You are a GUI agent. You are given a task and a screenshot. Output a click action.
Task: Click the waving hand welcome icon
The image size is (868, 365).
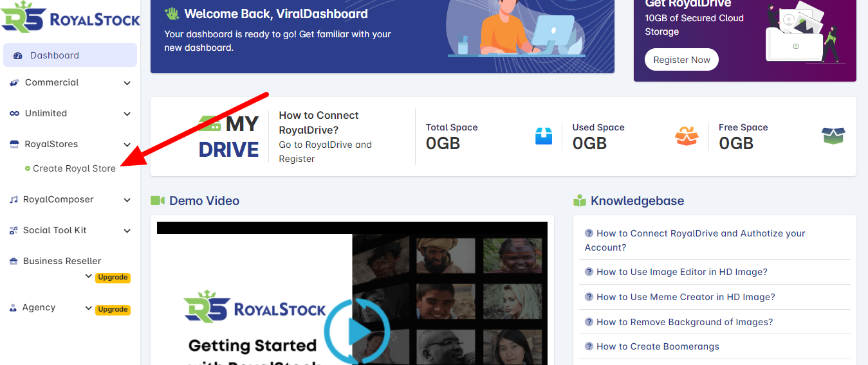171,13
